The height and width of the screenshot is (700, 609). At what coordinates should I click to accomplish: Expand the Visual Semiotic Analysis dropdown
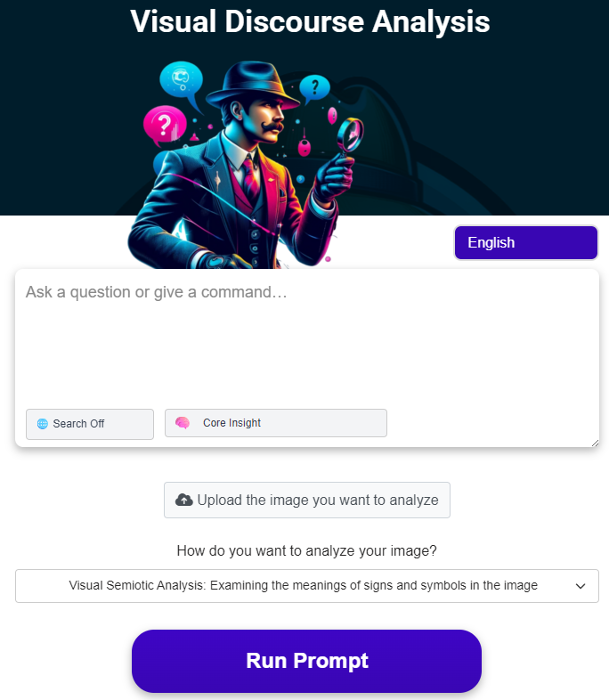pyautogui.click(x=307, y=586)
